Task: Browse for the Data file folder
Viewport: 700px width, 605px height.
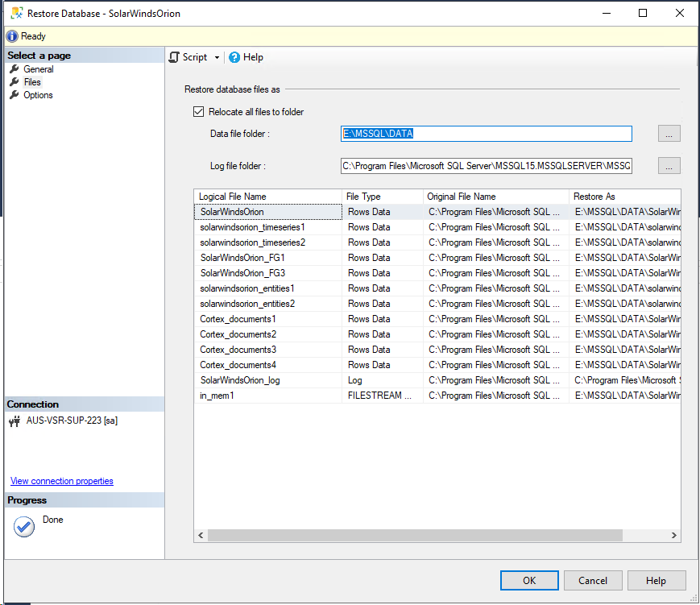Action: pos(669,134)
